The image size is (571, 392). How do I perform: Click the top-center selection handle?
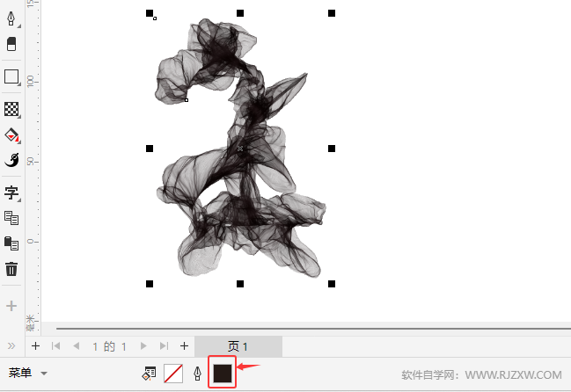240,13
